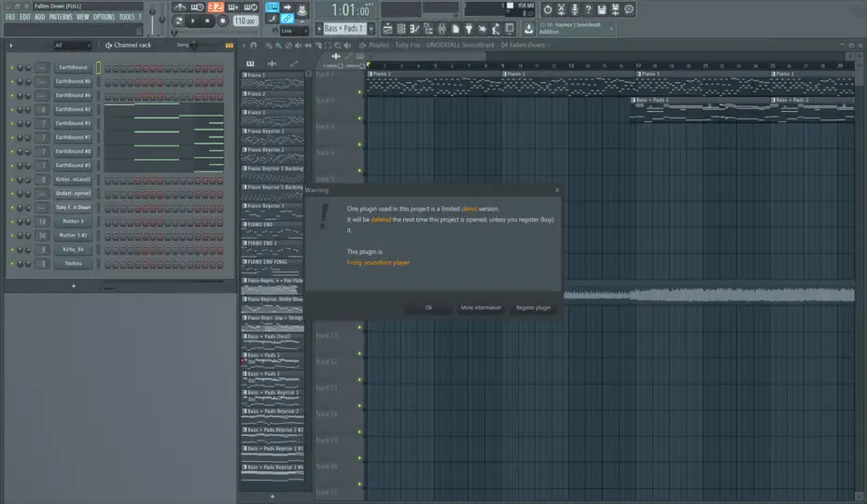Open the FILE menu
The height and width of the screenshot is (504, 867).
[x=10, y=17]
